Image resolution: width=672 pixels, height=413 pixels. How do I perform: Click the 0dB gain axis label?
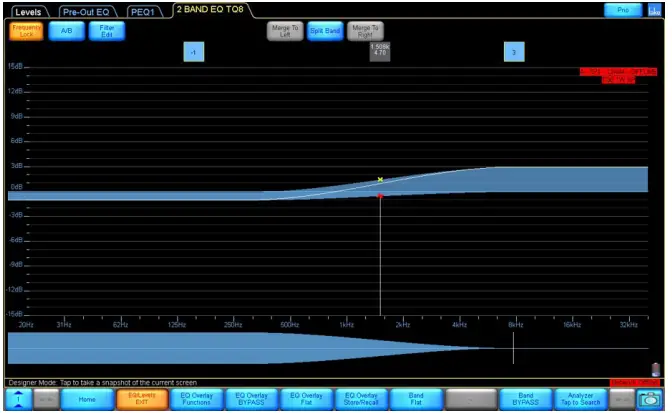16,187
